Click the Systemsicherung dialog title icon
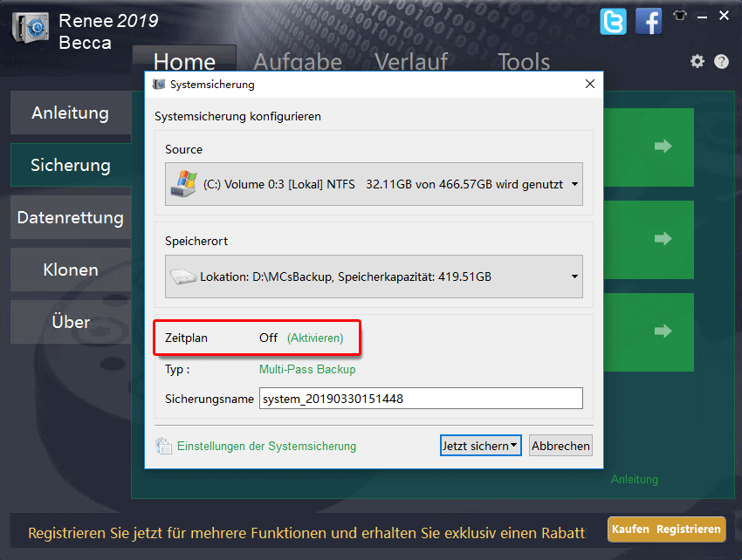The image size is (742, 560). click(159, 85)
